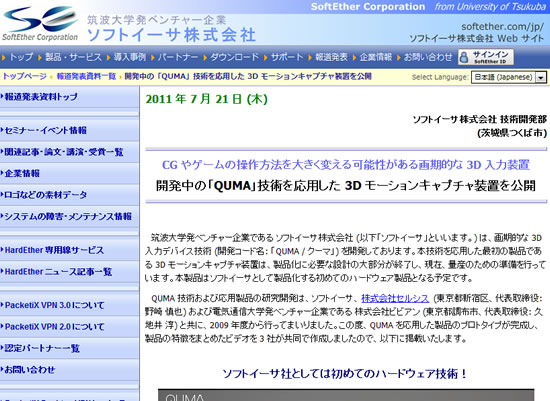Open the ダウンロード navigation menu item
Image resolution: width=550 pixels, height=401 pixels.
tap(234, 57)
